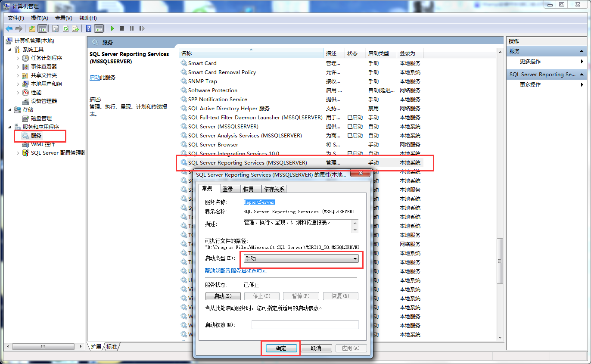Select the 性能 icon in tree

point(26,92)
